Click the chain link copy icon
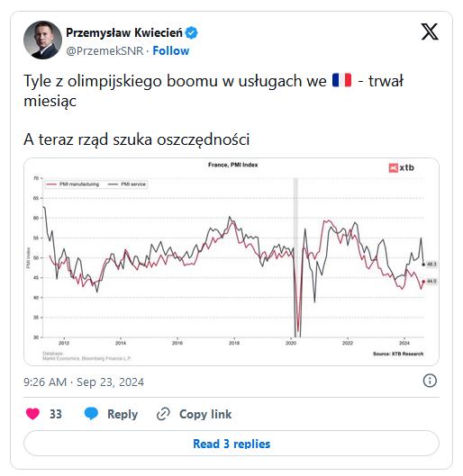The height and width of the screenshot is (476, 463). point(163,414)
